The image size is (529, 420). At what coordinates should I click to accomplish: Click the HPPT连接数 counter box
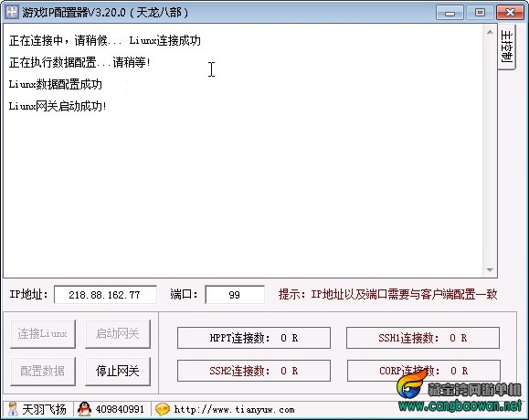pyautogui.click(x=254, y=338)
